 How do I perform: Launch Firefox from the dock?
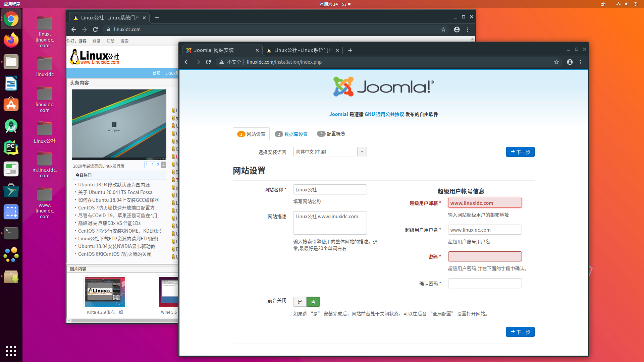click(11, 40)
